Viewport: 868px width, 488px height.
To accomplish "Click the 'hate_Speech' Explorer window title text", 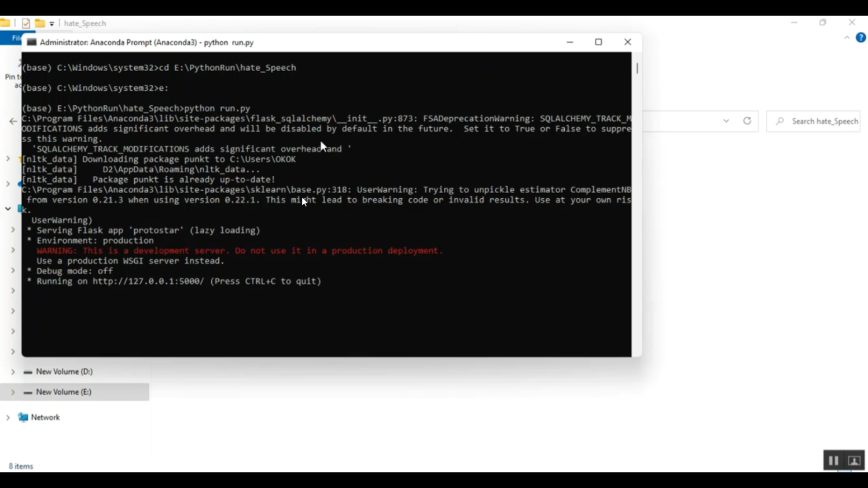I will click(x=85, y=23).
